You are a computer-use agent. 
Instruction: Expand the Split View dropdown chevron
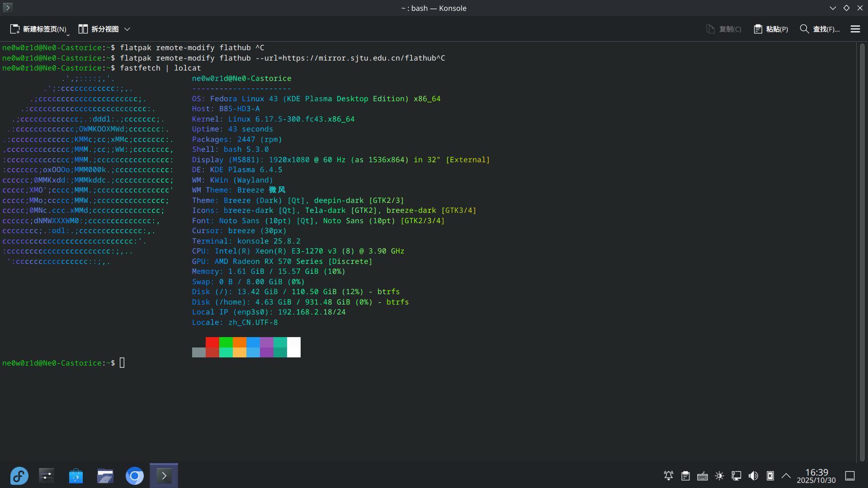127,29
